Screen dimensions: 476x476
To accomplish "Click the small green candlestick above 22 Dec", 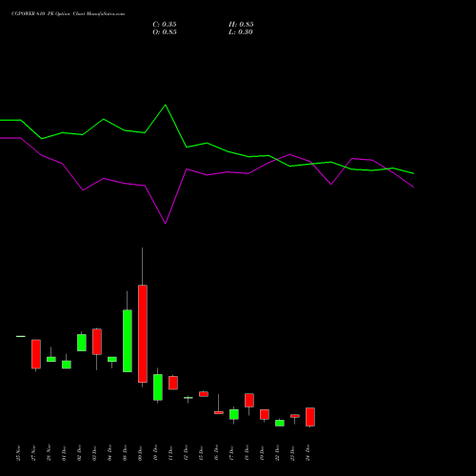I will tap(280, 423).
